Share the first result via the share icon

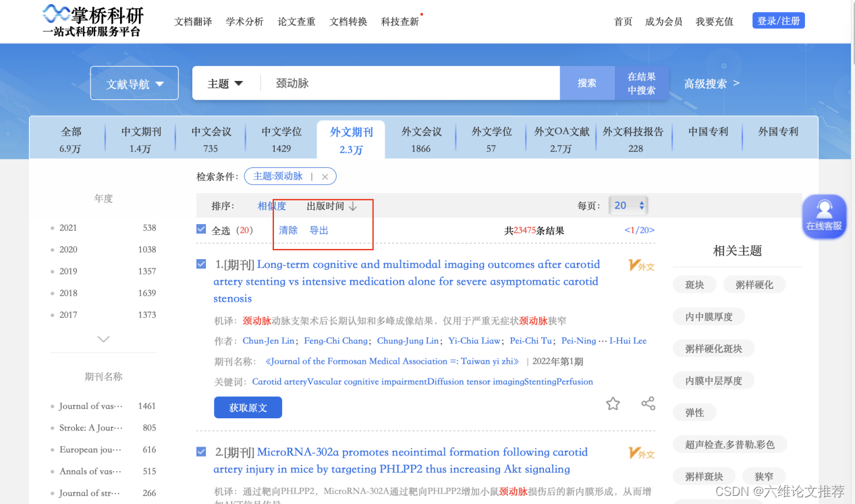[648, 403]
